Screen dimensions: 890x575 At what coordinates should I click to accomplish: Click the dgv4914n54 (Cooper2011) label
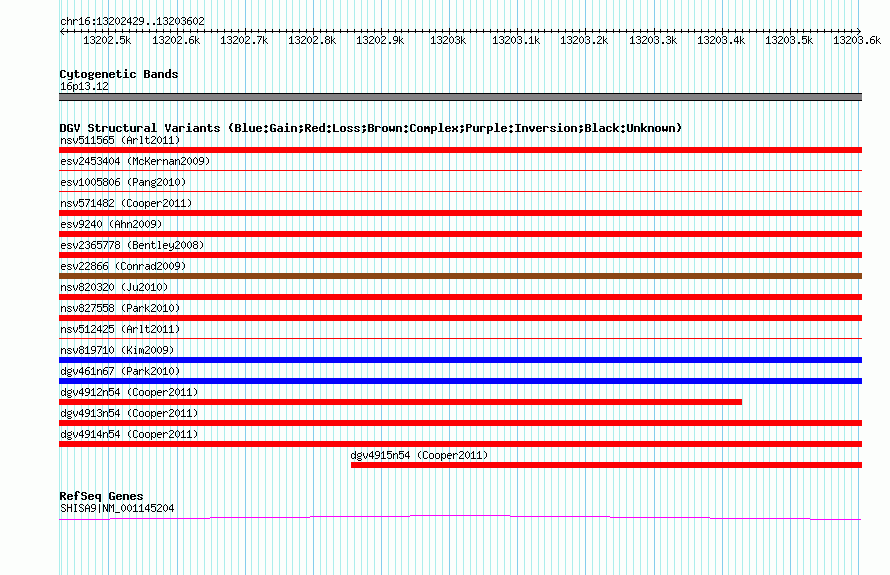pyautogui.click(x=129, y=434)
